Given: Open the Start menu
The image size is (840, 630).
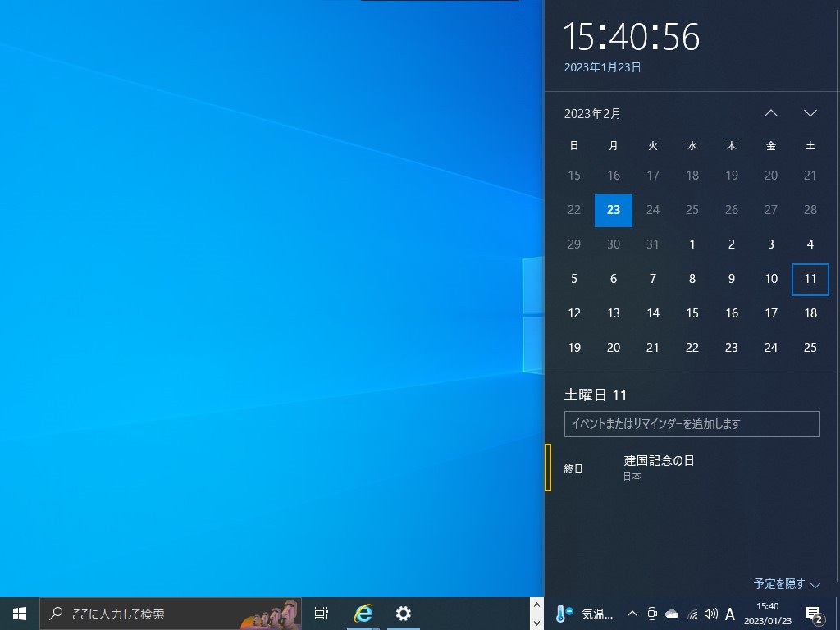Looking at the screenshot, I should click(x=18, y=614).
